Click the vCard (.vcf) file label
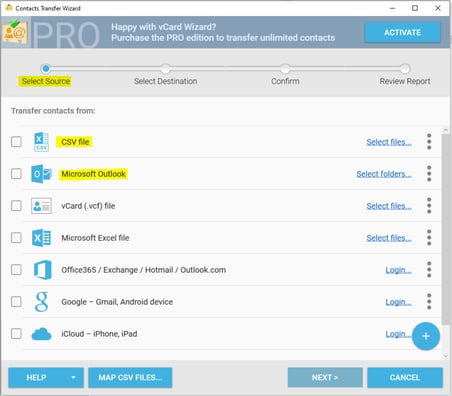This screenshot has width=452, height=396. 88,206
